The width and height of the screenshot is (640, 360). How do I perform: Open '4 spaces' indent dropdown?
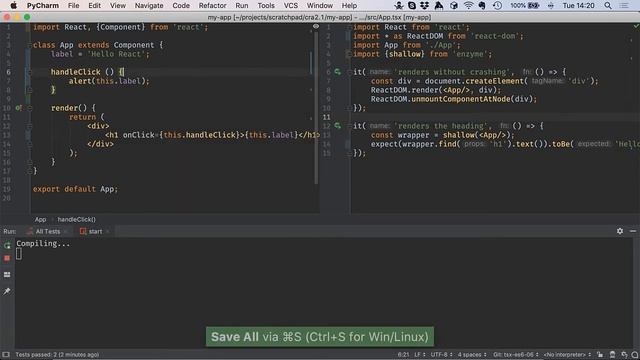tap(472, 355)
